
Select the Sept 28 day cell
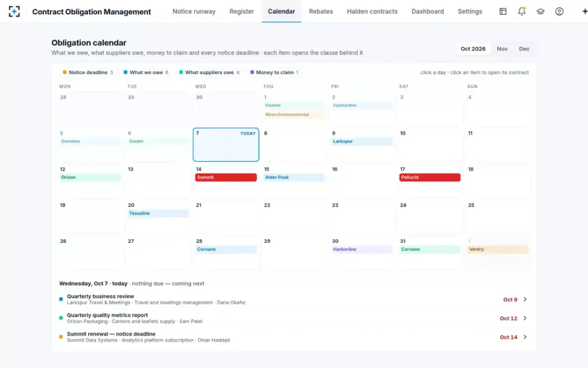click(90, 109)
